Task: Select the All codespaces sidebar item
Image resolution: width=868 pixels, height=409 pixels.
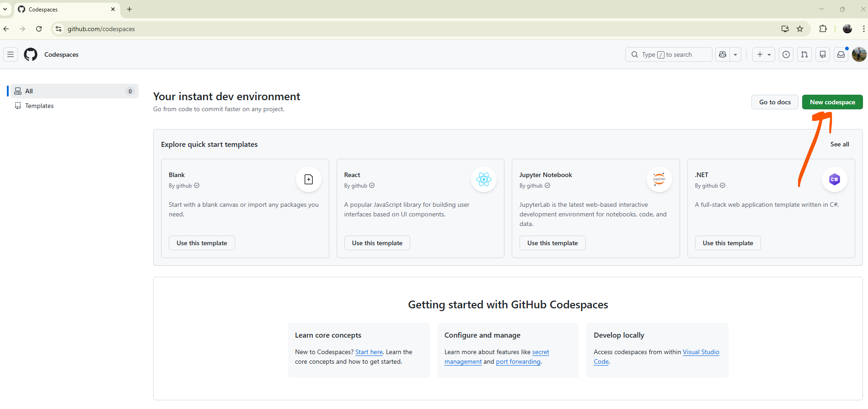Action: click(x=74, y=91)
